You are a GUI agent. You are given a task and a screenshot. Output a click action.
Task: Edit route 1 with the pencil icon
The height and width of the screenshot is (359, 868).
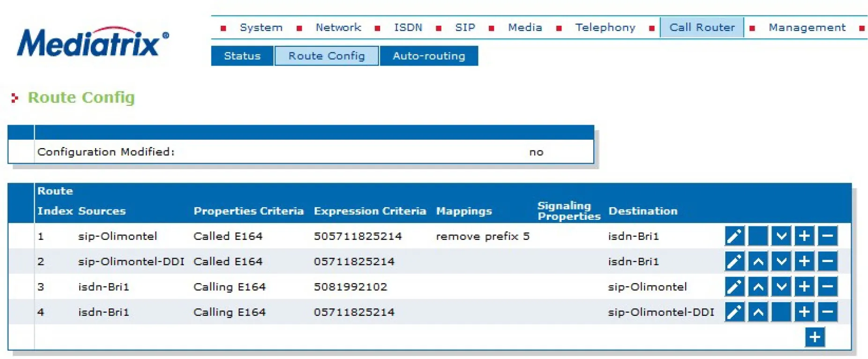[734, 236]
